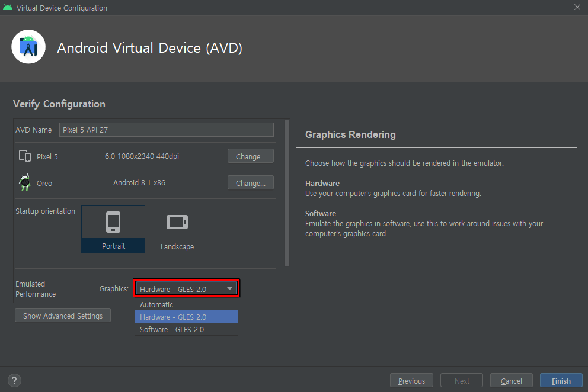Screen dimensions: 588x392
Task: Click the '6.0 1080x2340 440dpi' text
Action: click(142, 156)
